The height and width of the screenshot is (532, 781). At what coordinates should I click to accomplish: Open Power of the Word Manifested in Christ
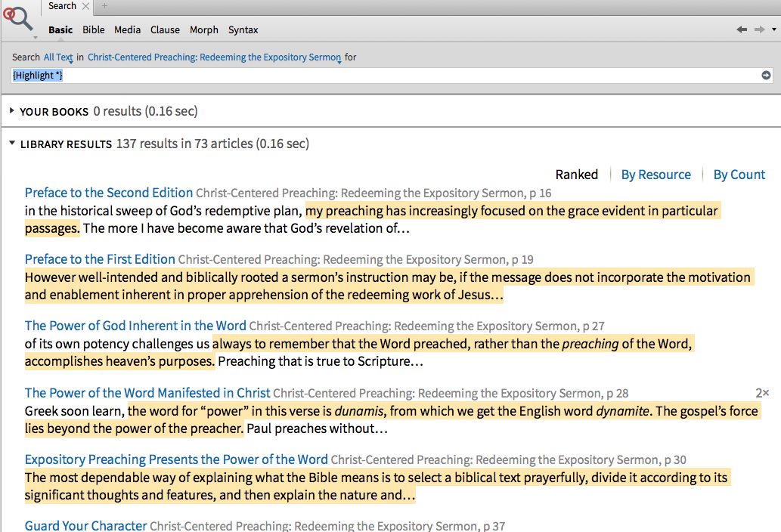click(x=147, y=393)
